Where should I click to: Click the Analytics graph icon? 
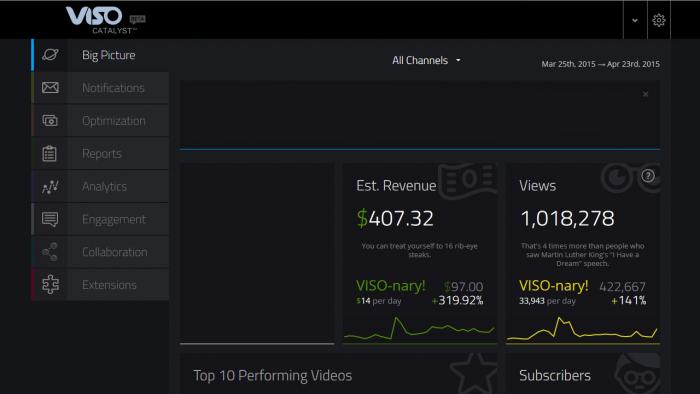pyautogui.click(x=50, y=187)
